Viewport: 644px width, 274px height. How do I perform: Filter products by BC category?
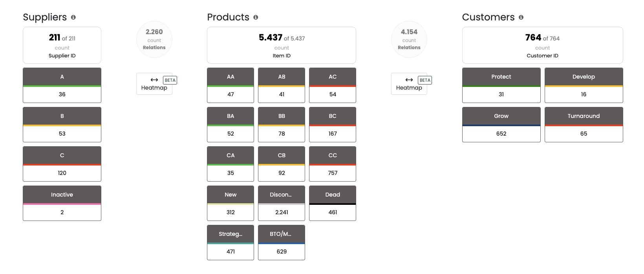click(333, 124)
